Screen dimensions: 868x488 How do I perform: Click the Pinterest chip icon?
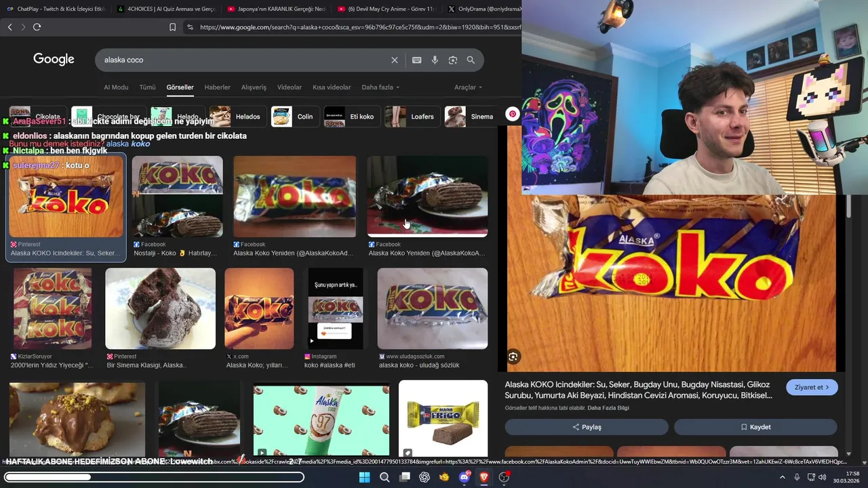pos(513,115)
